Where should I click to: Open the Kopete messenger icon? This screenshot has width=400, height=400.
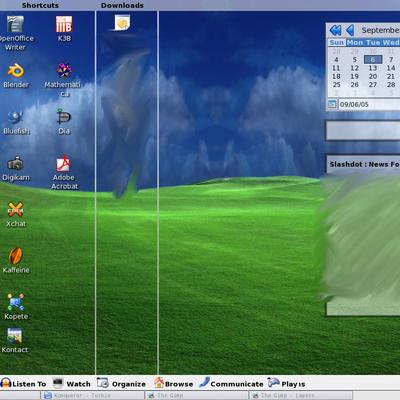click(x=16, y=302)
